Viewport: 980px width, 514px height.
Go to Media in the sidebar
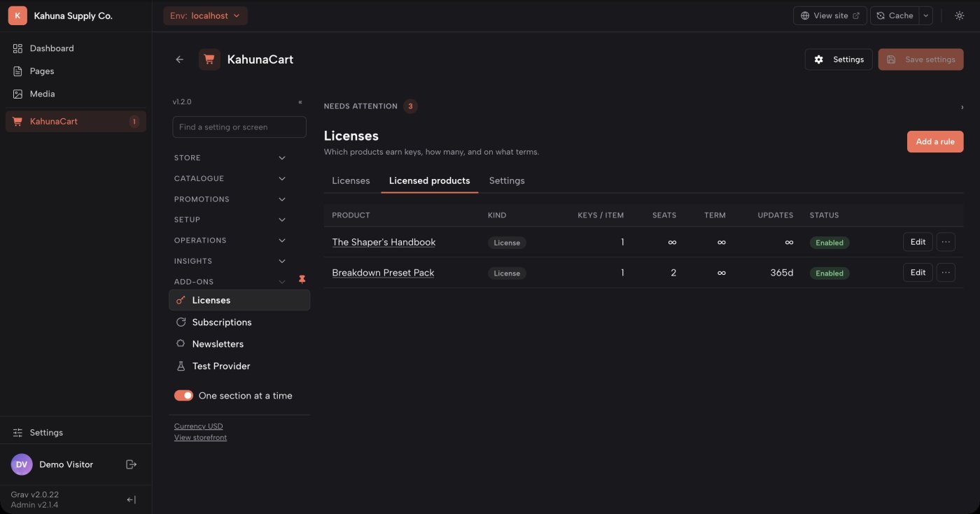76,94
